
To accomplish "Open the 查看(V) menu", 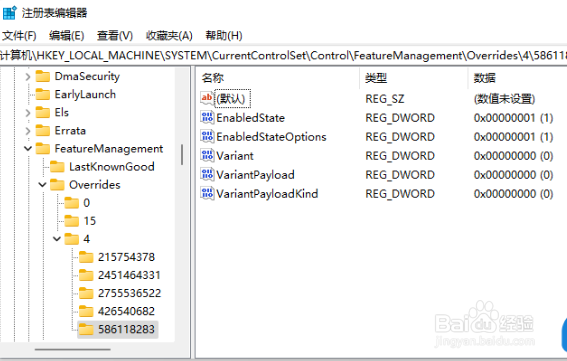I will pyautogui.click(x=115, y=35).
